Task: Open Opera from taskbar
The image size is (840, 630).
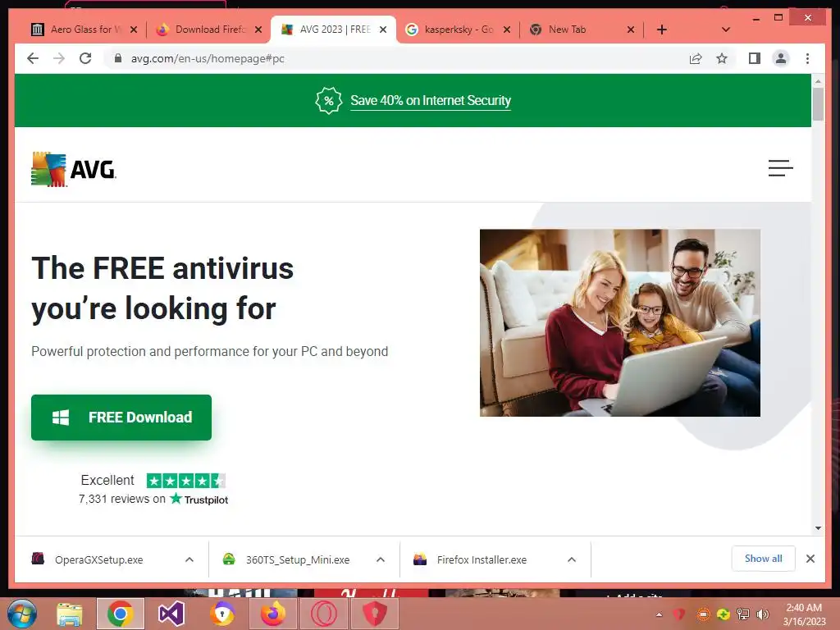Action: 324,614
